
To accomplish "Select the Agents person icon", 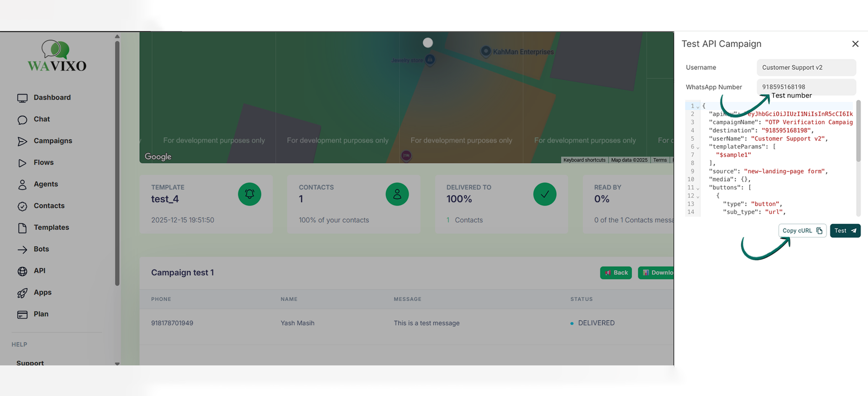I will click(22, 185).
